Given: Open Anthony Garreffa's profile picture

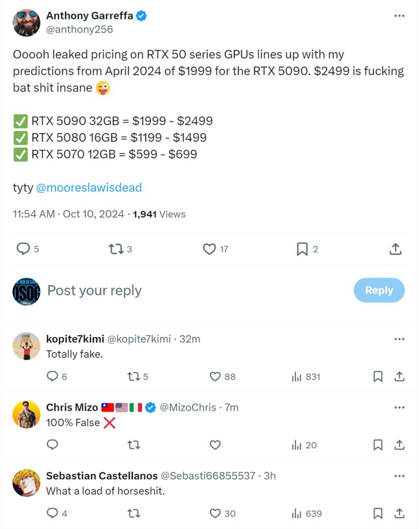Looking at the screenshot, I should (26, 22).
